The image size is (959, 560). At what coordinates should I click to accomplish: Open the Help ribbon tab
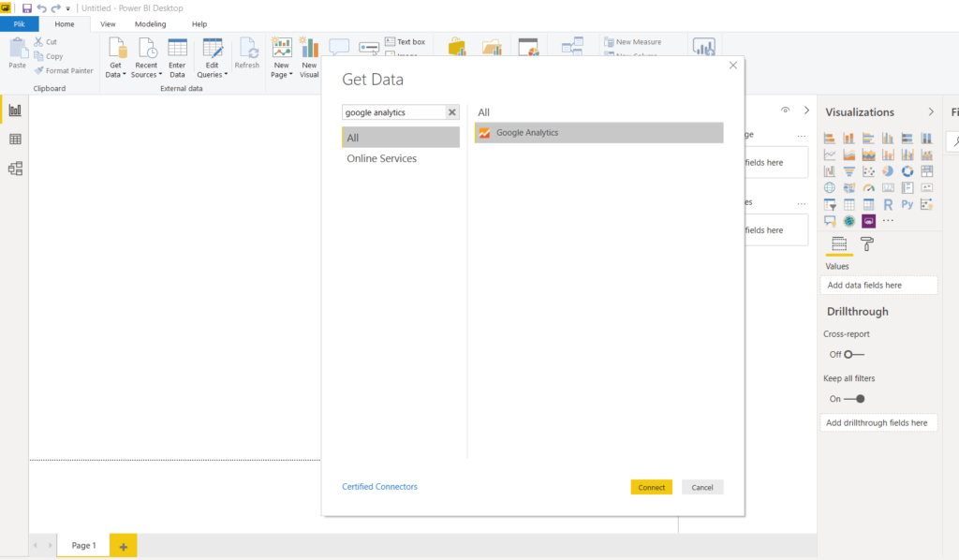pyautogui.click(x=199, y=23)
